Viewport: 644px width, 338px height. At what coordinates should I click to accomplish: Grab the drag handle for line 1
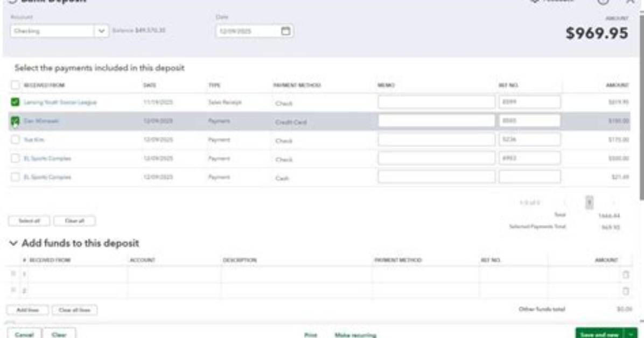(13, 274)
